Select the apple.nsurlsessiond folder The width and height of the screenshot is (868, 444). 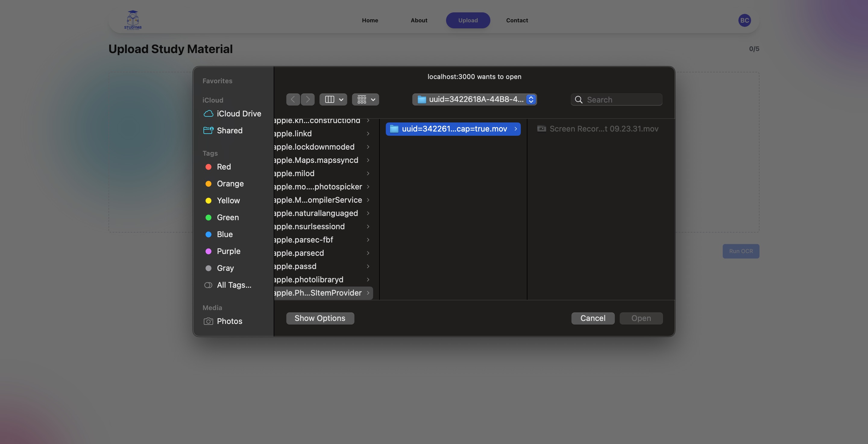[x=323, y=227]
